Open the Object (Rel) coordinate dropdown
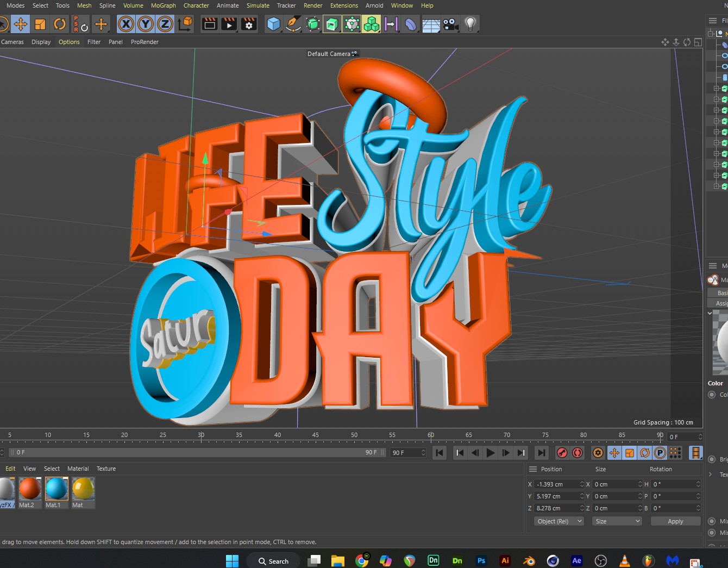Image resolution: width=728 pixels, height=568 pixels. click(559, 521)
